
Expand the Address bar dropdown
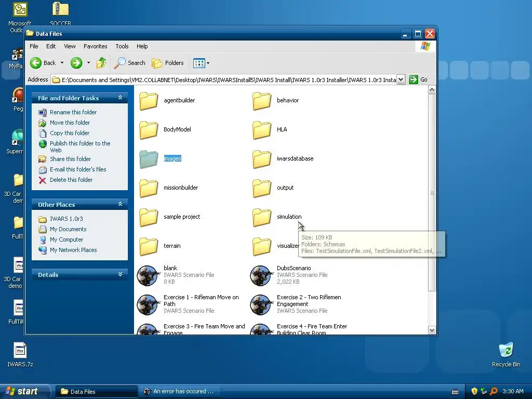point(401,79)
